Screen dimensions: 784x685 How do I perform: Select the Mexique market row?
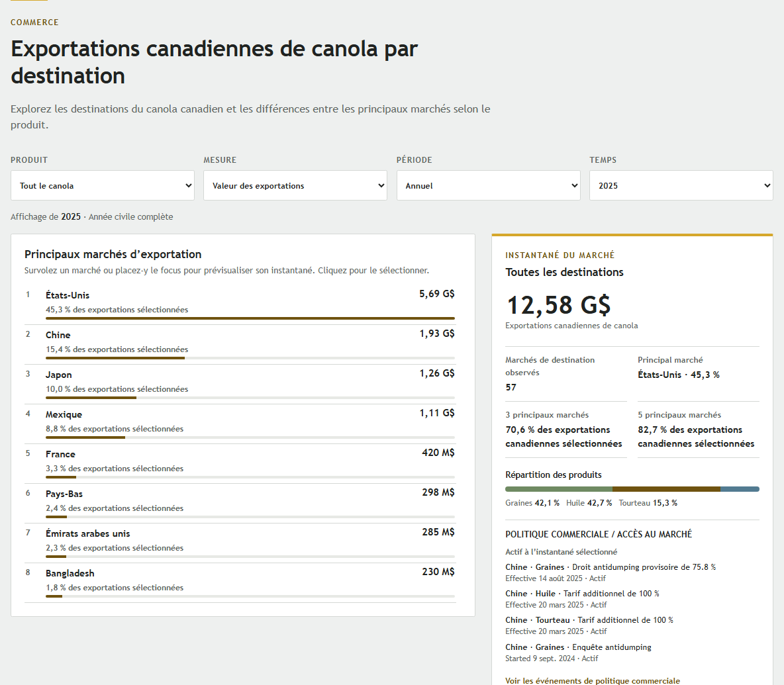240,424
